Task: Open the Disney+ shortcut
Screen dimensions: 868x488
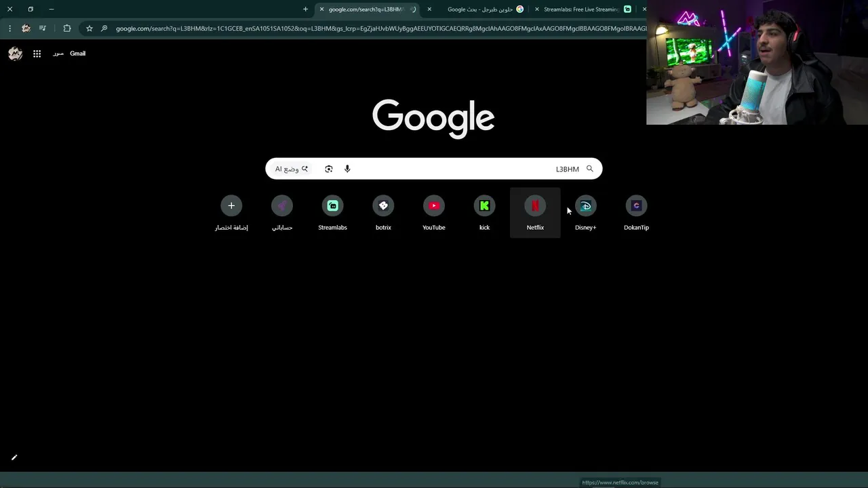Action: pyautogui.click(x=585, y=212)
